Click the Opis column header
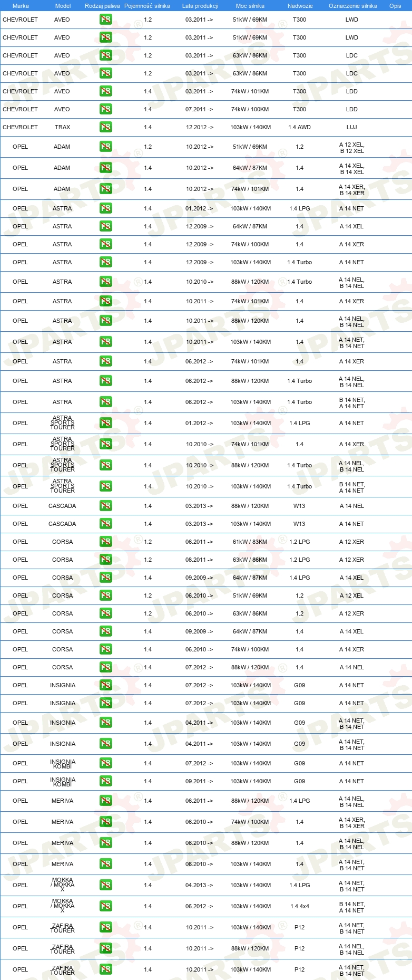The width and height of the screenshot is (412, 980). [x=395, y=6]
